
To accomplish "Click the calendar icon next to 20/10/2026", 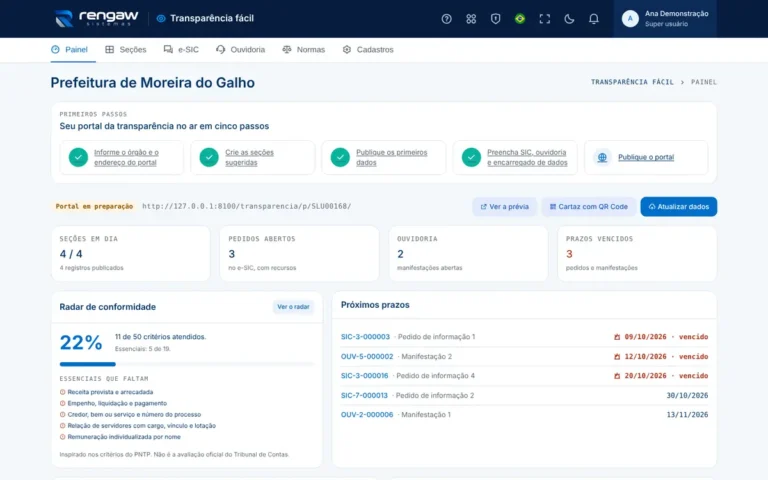I will pyautogui.click(x=617, y=376).
